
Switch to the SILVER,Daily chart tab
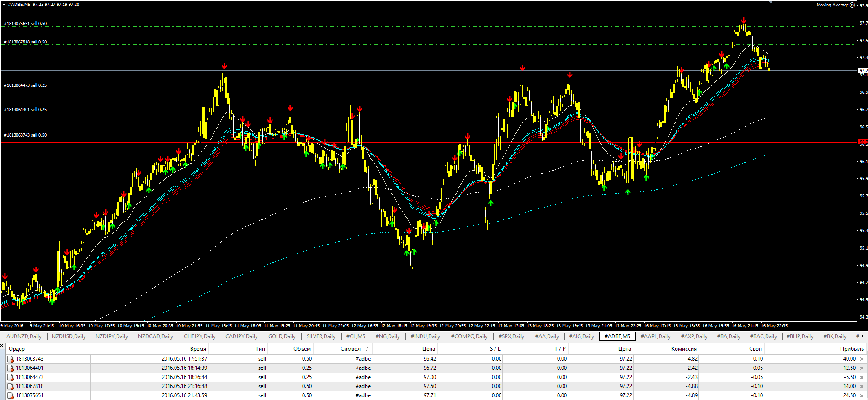[321, 336]
